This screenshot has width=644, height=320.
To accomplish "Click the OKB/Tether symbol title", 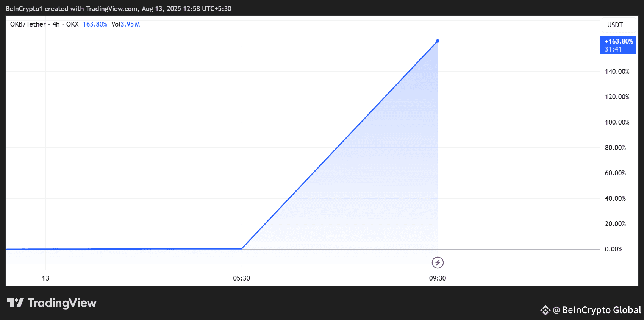I will [x=28, y=24].
